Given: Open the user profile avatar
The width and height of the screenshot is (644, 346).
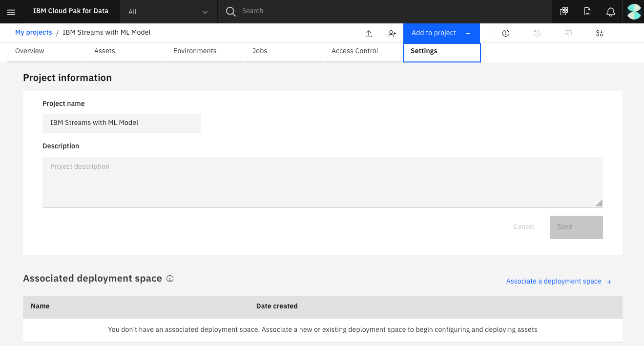Looking at the screenshot, I should [634, 11].
